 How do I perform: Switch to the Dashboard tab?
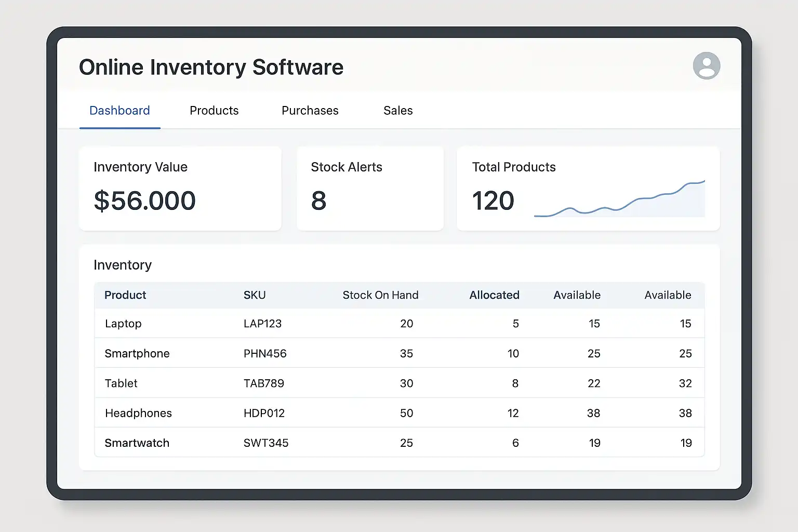(119, 111)
